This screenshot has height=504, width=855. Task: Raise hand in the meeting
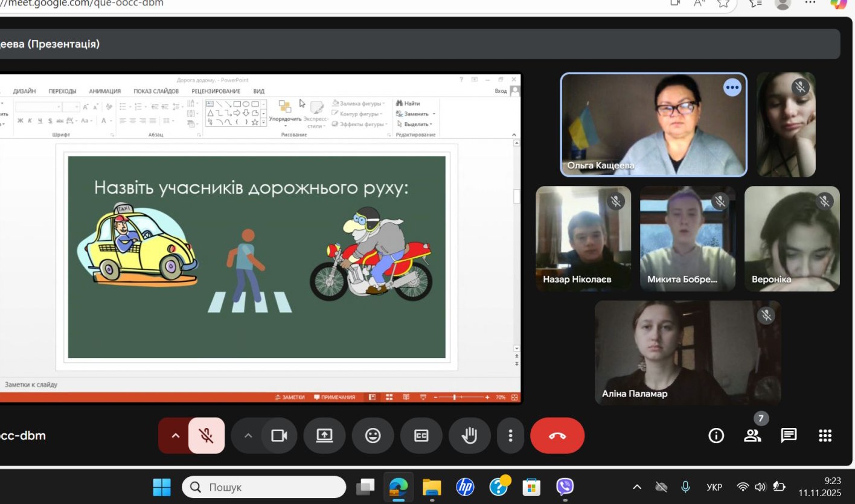point(469,435)
